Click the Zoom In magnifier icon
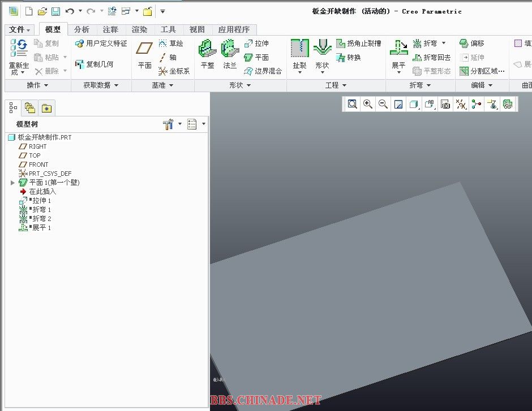 point(368,104)
